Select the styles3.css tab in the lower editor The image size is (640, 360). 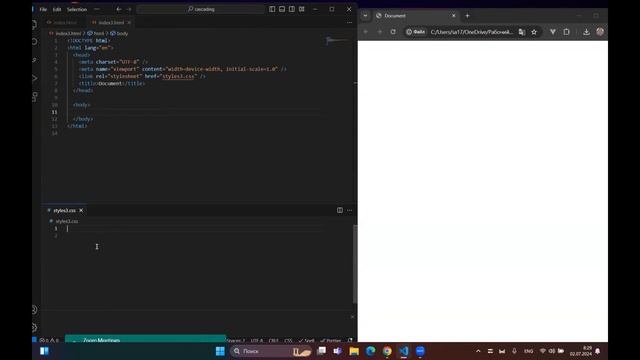tap(64, 210)
